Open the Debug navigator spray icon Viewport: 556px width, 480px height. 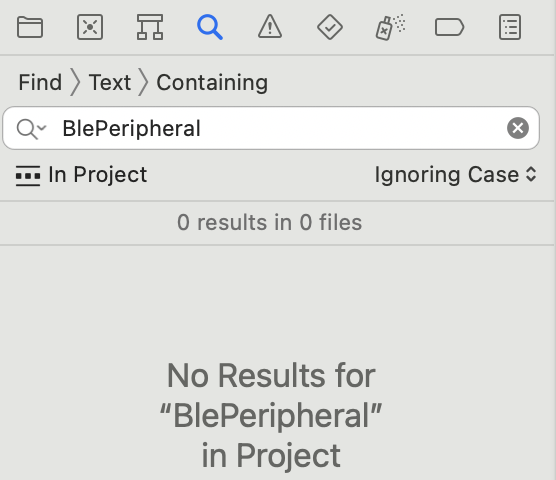[390, 27]
